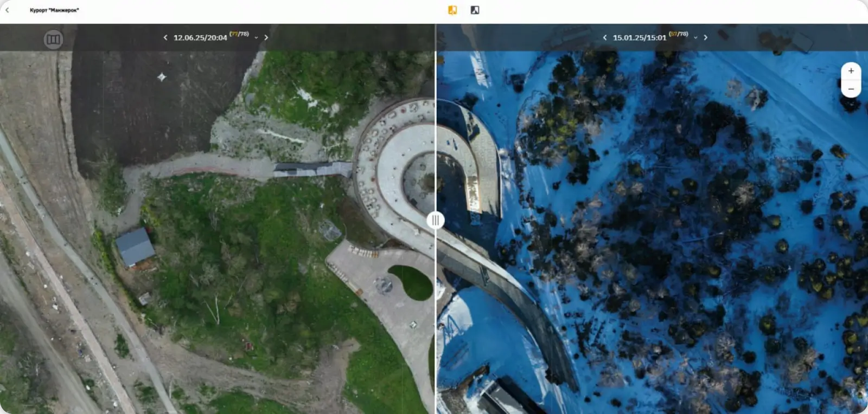
Task: Zoom in with the plus button
Action: click(x=851, y=71)
